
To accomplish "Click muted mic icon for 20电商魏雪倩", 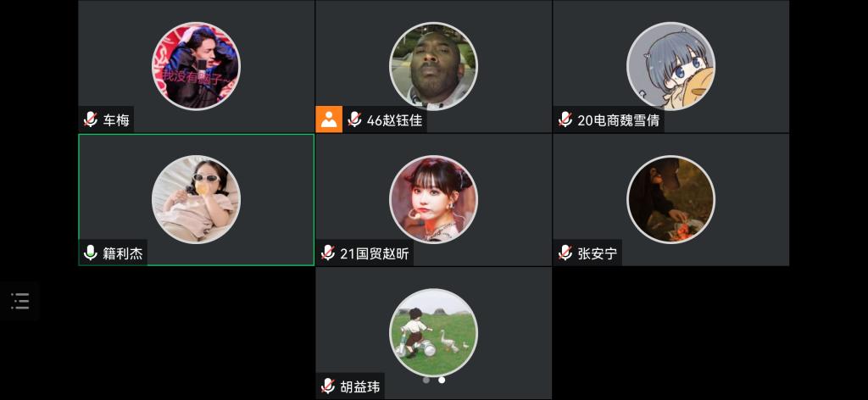I will point(565,119).
